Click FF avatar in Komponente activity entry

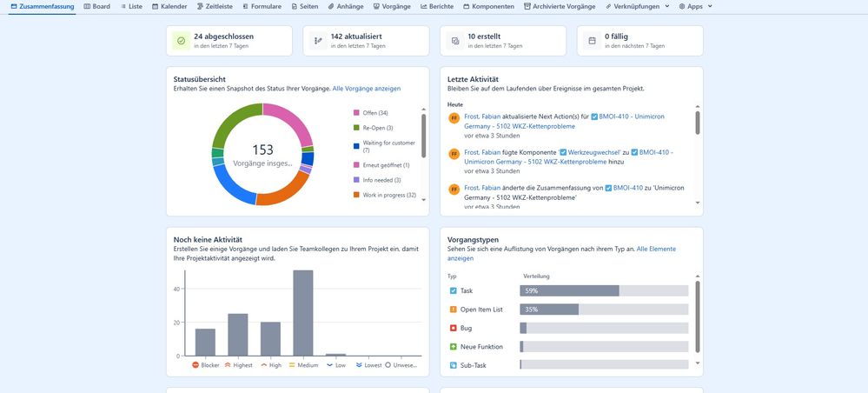pyautogui.click(x=454, y=154)
